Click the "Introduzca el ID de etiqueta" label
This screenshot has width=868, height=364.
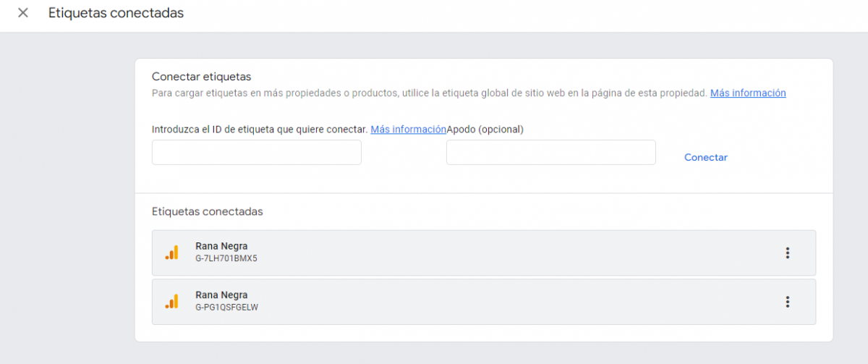click(x=260, y=130)
